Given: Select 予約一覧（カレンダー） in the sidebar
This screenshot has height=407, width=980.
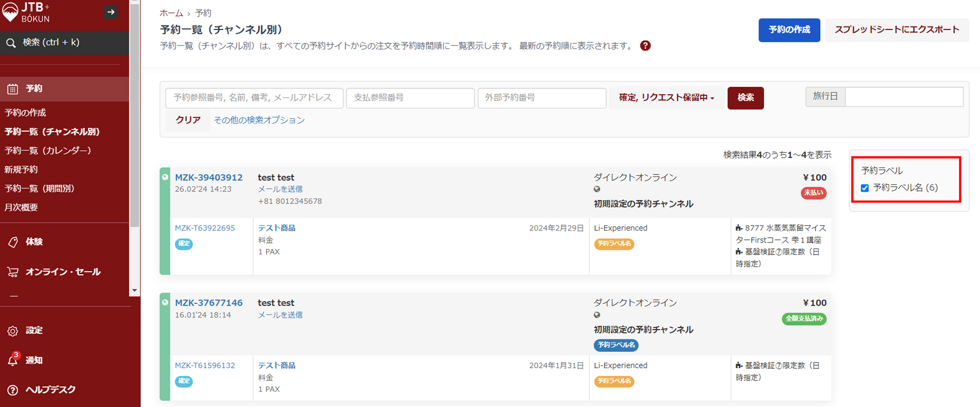Looking at the screenshot, I should (48, 150).
